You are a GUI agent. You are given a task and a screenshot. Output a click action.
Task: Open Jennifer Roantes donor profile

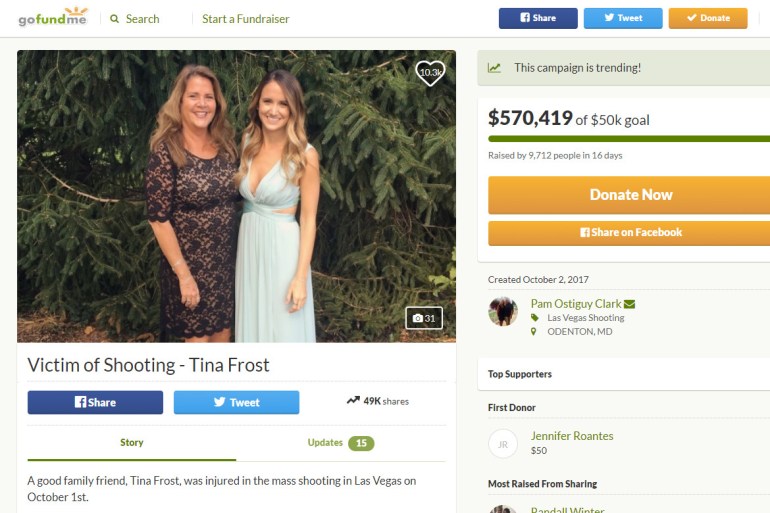pos(572,436)
